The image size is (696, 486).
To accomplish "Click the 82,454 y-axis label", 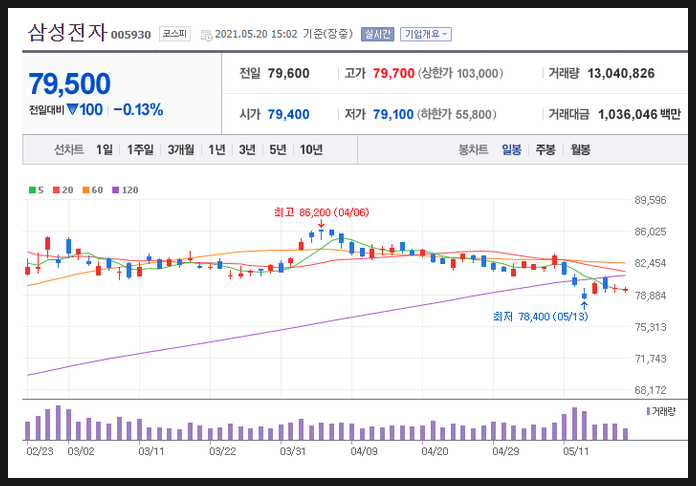I will (x=650, y=263).
